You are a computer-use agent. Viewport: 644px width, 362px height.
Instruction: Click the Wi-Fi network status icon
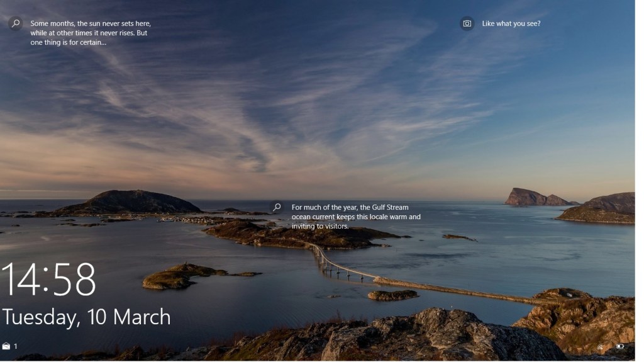pyautogui.click(x=600, y=346)
